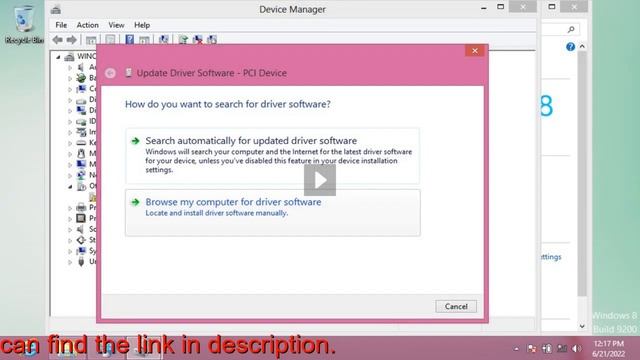
Task: Expand the Disk drives category arrow
Action: (x=70, y=100)
